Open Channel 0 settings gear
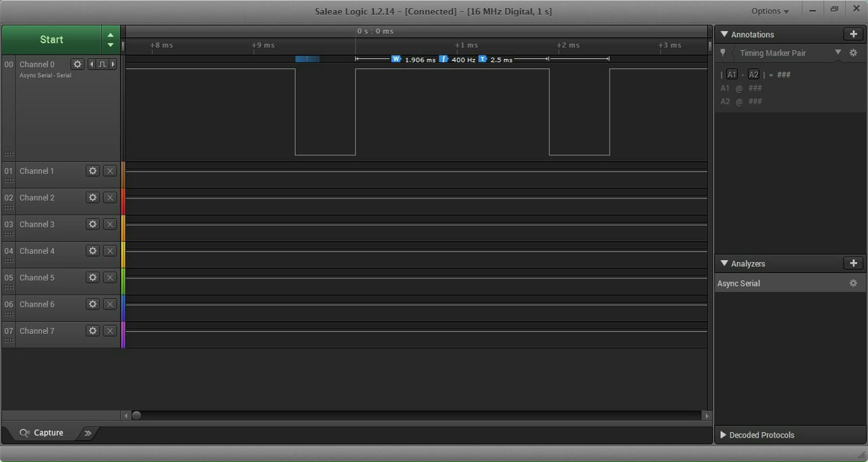This screenshot has width=868, height=462. click(77, 64)
